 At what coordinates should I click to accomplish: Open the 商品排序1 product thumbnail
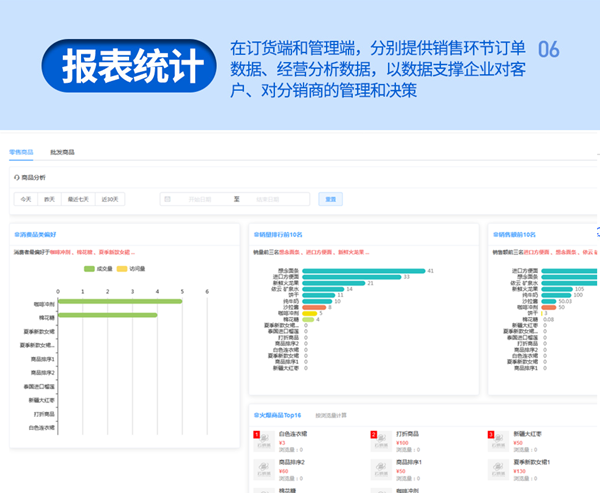(x=382, y=470)
